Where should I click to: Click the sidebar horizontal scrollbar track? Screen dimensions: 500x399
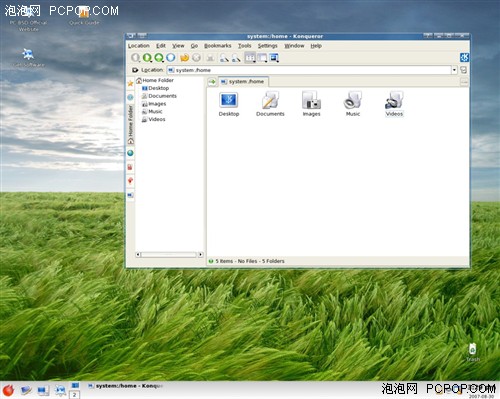(x=169, y=255)
